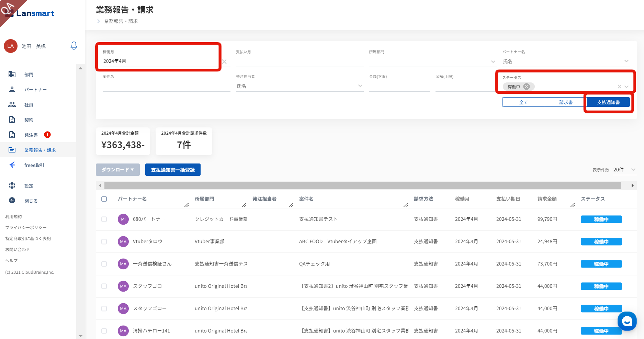Image resolution: width=644 pixels, height=339 pixels.
Task: Click the horizontal table scrollbar
Action: 362,185
